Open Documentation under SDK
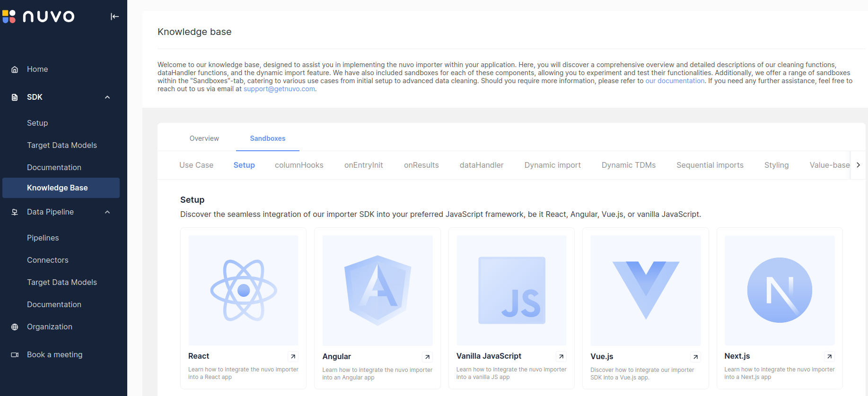 54,167
